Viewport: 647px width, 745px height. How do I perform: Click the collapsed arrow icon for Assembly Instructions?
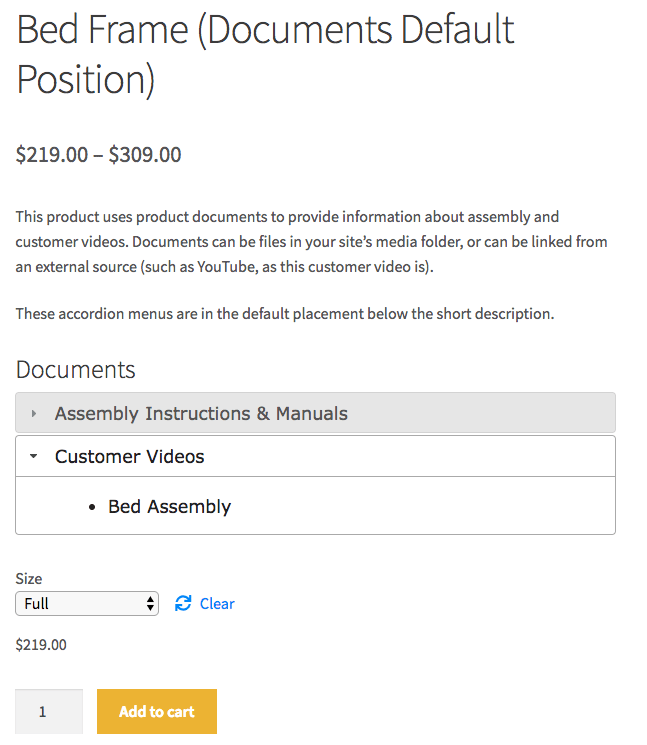34,413
